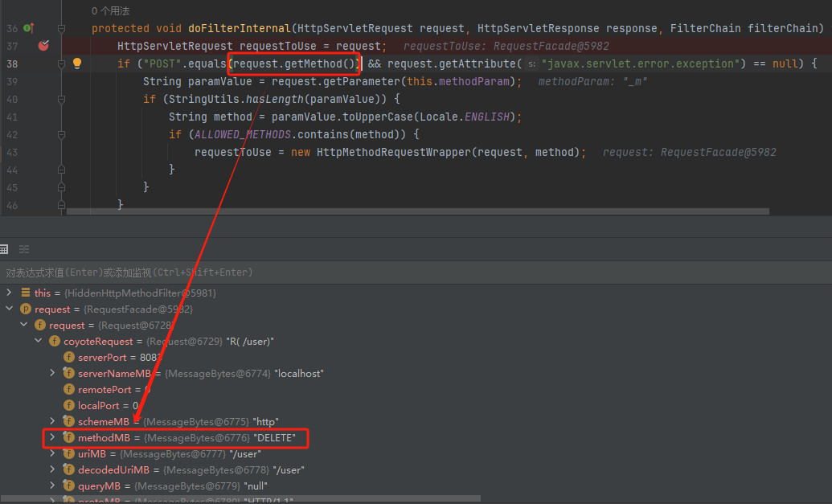832x504 pixels.
Task: Click the field icon of queryMB
Action: 69,486
